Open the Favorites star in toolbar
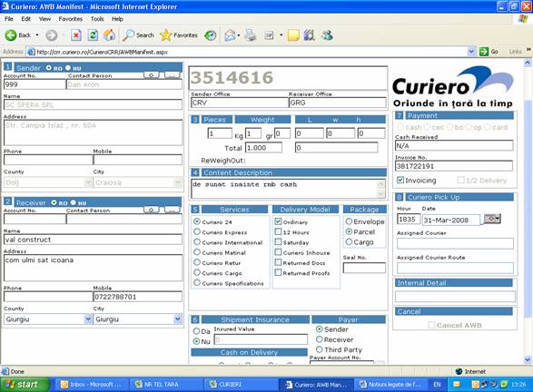The height and width of the screenshot is (392, 533). click(179, 35)
